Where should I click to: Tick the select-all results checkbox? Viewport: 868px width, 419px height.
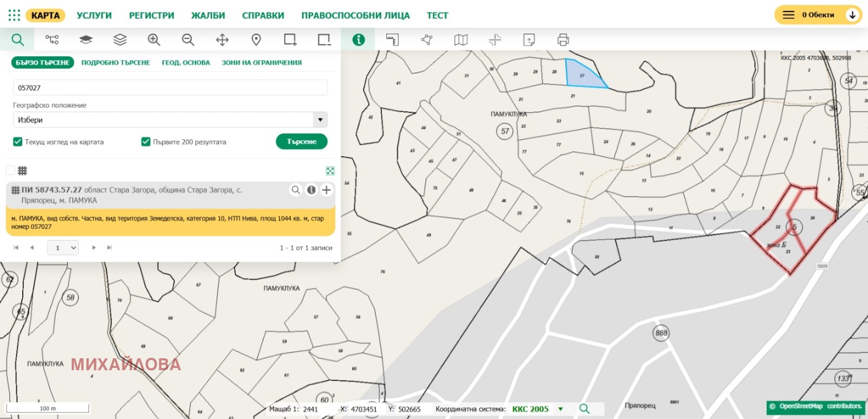tap(10, 171)
